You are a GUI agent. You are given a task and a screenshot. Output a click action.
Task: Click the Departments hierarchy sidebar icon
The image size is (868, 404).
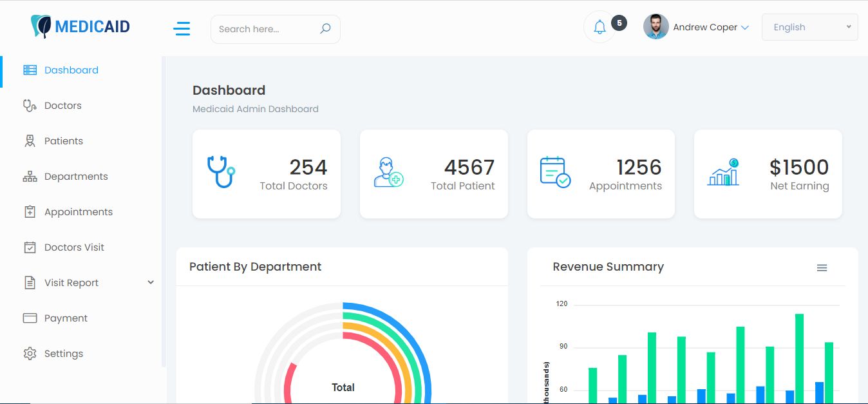click(x=30, y=177)
